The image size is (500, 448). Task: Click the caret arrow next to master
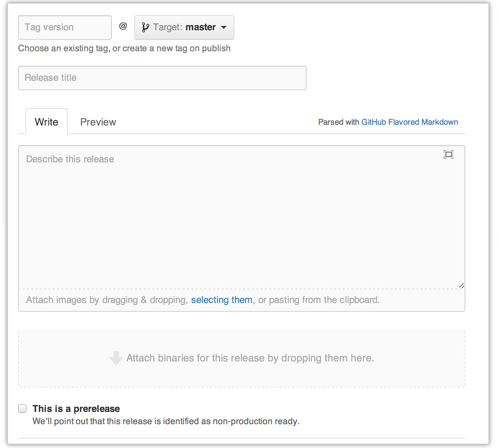tap(224, 27)
